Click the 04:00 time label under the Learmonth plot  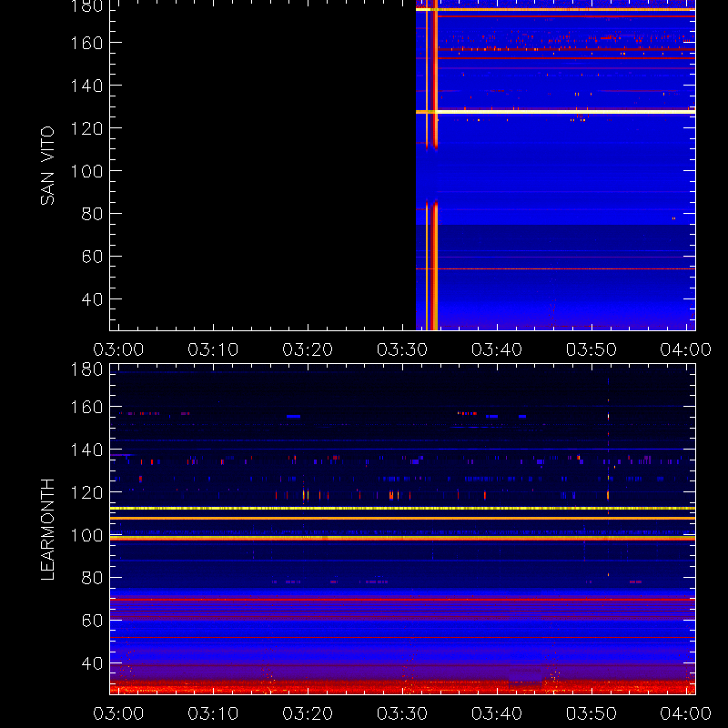pyautogui.click(x=686, y=713)
